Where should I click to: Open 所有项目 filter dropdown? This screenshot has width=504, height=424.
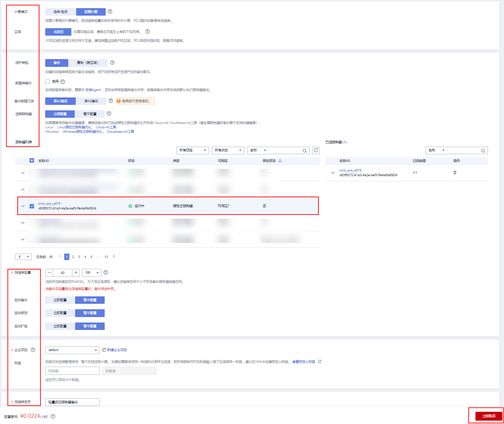pyautogui.click(x=193, y=150)
